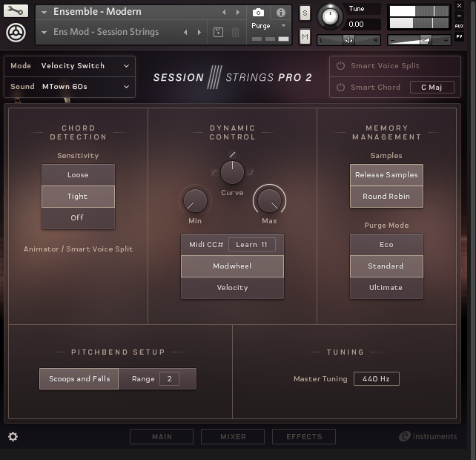This screenshot has width=476, height=460.
Task: Select Loose chord detection sensitivity
Action: (78, 175)
